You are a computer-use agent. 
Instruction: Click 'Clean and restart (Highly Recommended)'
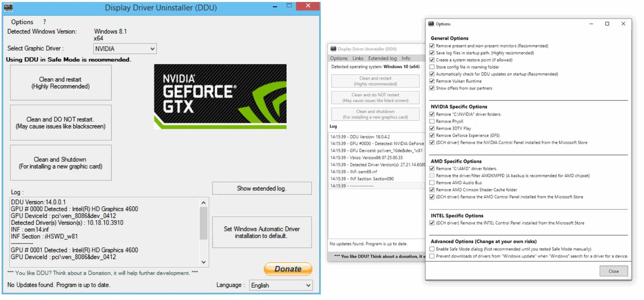(x=60, y=82)
